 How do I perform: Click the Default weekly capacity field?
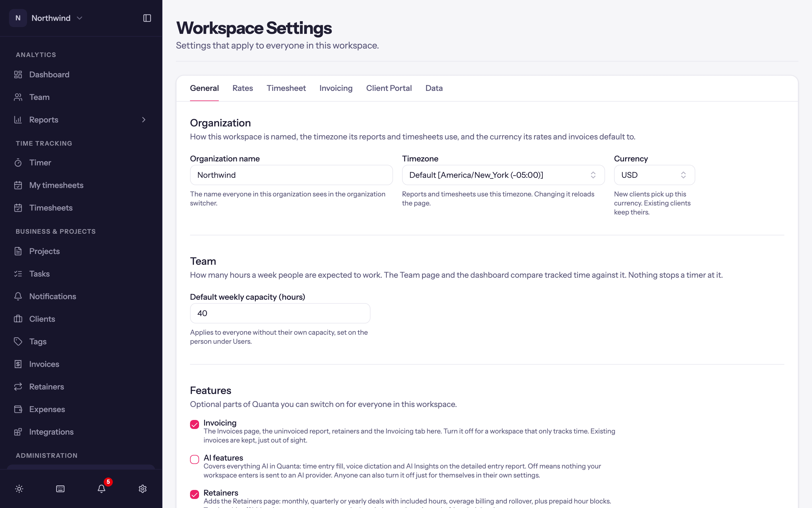pos(280,313)
